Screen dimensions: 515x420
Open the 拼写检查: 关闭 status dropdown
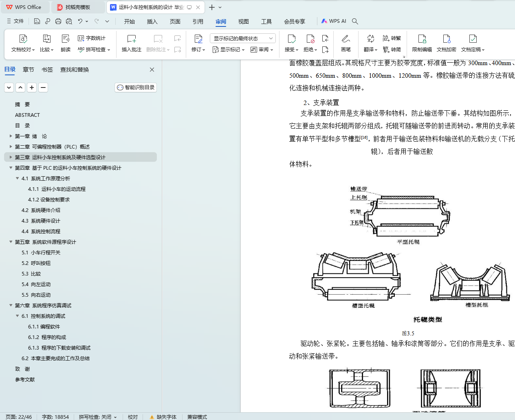[x=98, y=417]
